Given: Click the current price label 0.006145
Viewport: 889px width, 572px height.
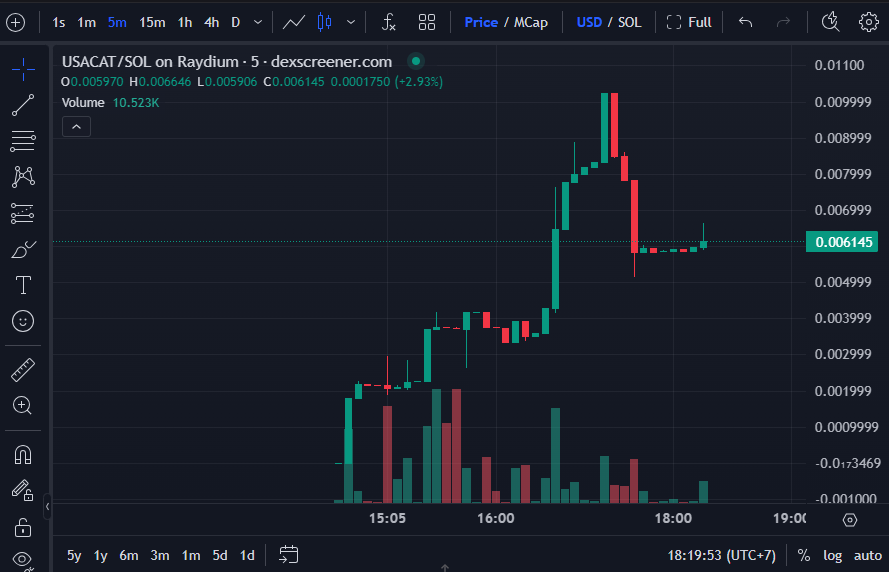Looking at the screenshot, I should 843,242.
